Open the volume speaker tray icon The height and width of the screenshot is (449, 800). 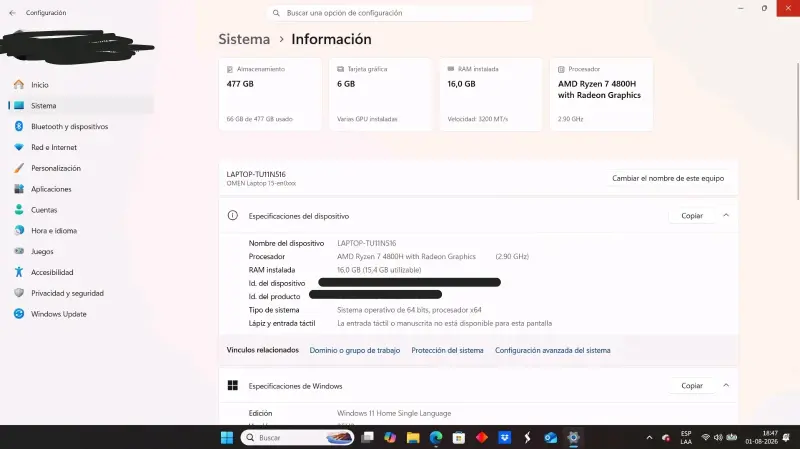(718, 438)
